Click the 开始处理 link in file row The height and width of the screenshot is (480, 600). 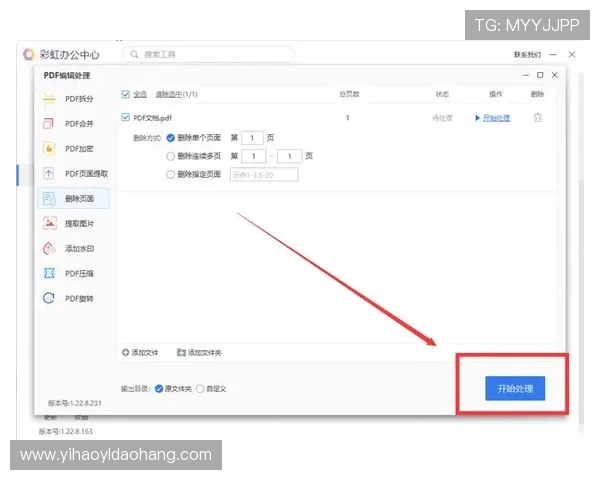[x=496, y=118]
